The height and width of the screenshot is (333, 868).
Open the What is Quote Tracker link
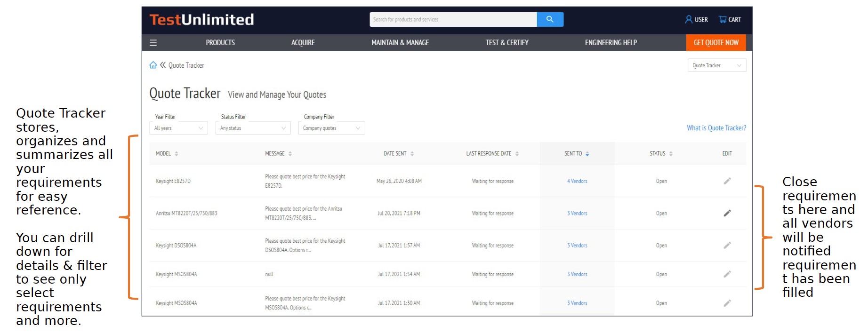click(x=716, y=128)
